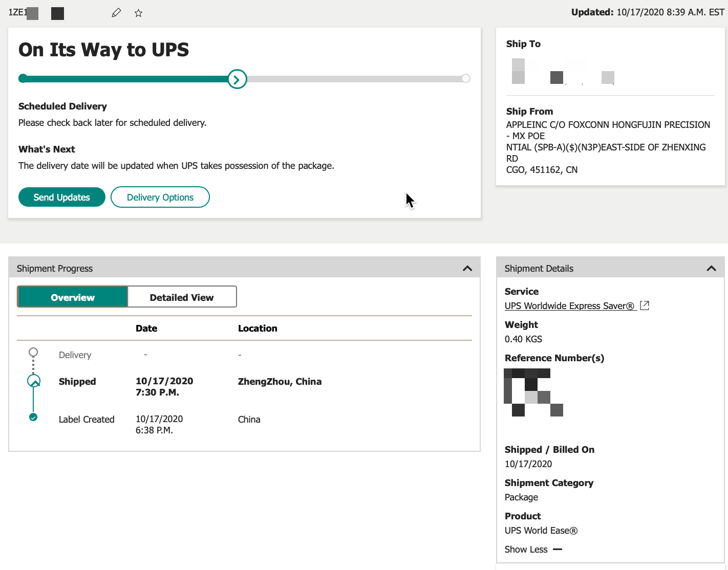Viewport: 728px width, 570px height.
Task: Click the What's Next heading
Action: (47, 149)
